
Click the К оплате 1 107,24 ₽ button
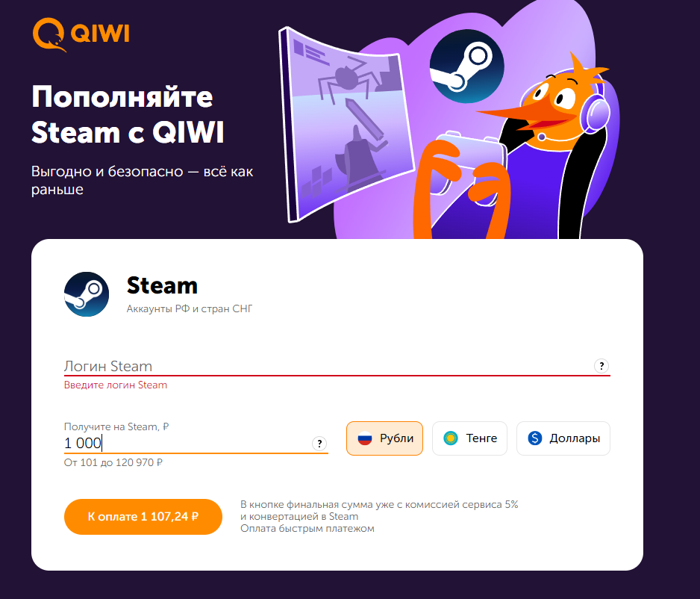[143, 517]
